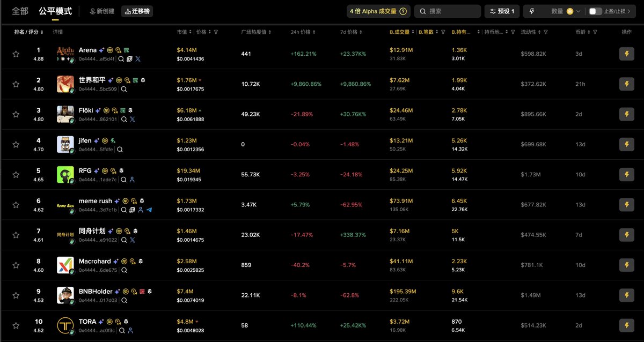Viewport: 644px width, 342px height.
Task: Favorite the Arena token with its star
Action: point(16,54)
